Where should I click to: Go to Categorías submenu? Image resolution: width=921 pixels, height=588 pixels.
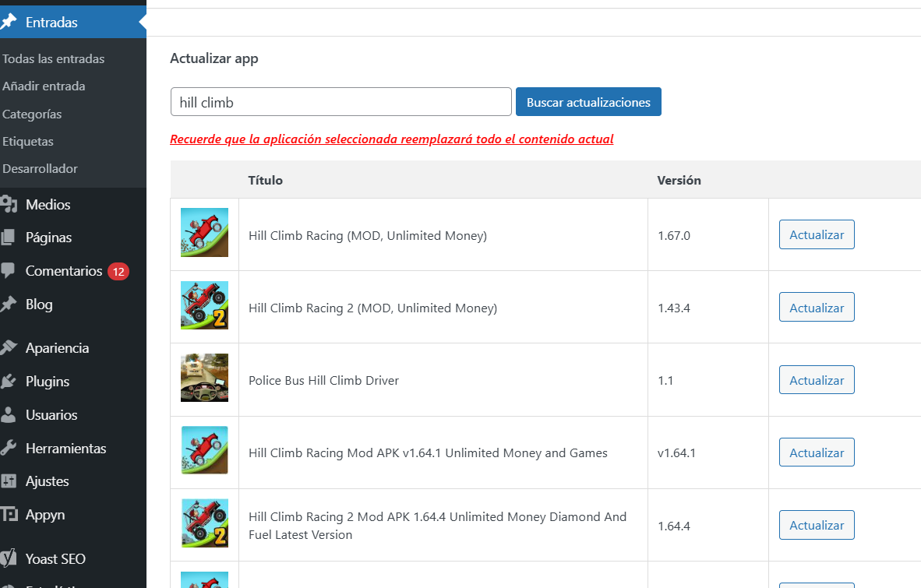[32, 114]
